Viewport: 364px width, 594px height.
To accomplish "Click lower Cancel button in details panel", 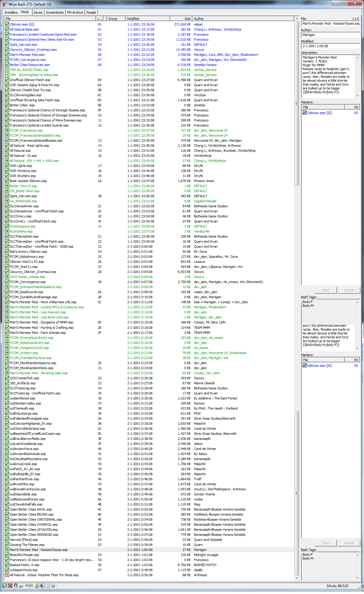I will (x=349, y=543).
